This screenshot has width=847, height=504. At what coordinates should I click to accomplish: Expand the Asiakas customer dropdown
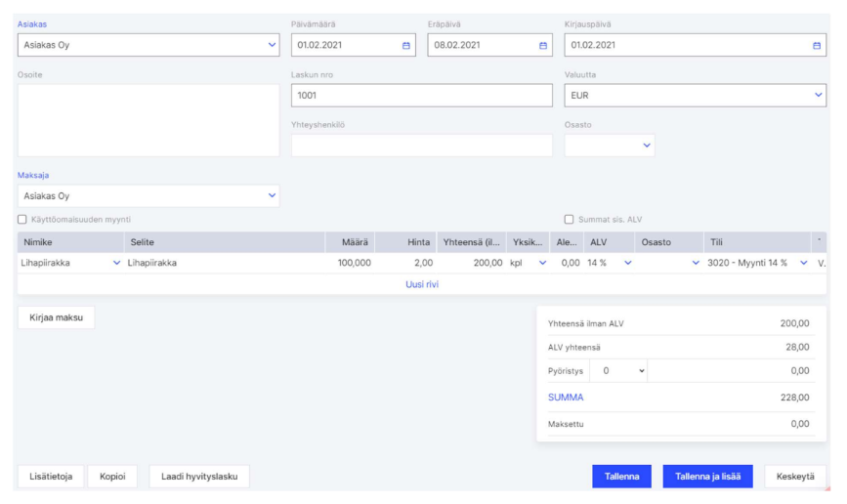click(x=272, y=45)
